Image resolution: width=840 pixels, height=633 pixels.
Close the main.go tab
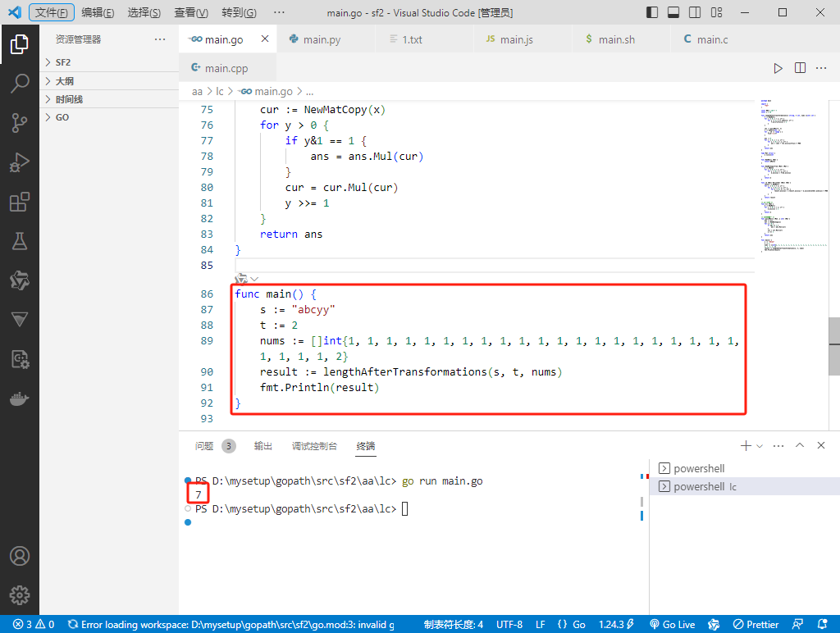pos(265,39)
